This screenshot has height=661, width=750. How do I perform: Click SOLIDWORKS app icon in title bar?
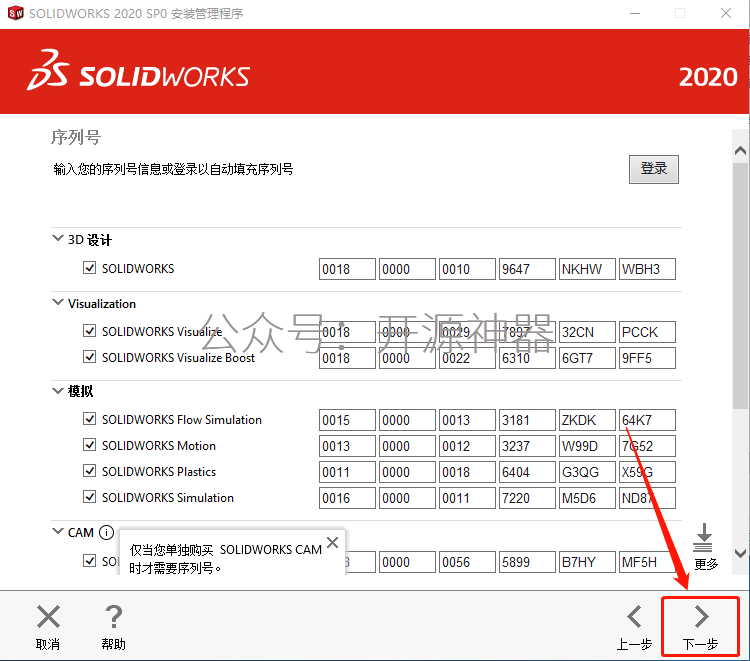(x=15, y=13)
